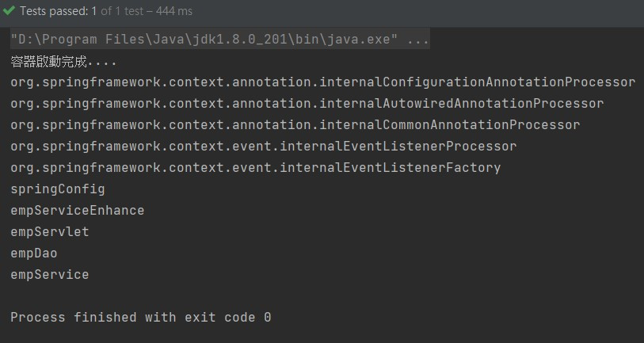The image size is (644, 343).
Task: Click the 'Tests passed: 1' status text
Action: point(58,11)
